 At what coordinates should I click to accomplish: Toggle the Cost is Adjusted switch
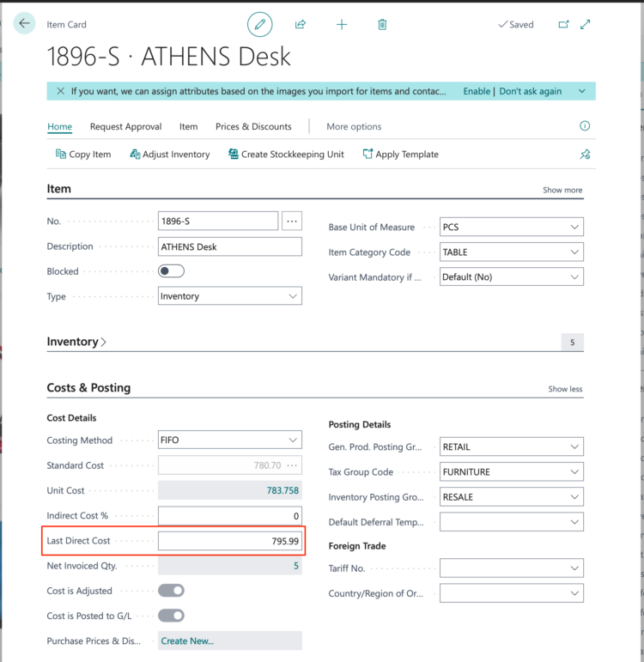pyautogui.click(x=171, y=590)
